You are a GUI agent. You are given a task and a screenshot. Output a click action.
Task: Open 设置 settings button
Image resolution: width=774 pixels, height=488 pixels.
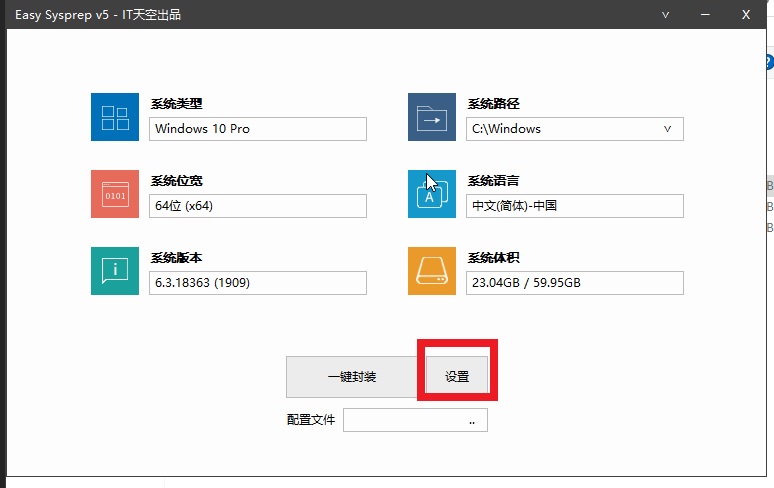click(x=457, y=377)
